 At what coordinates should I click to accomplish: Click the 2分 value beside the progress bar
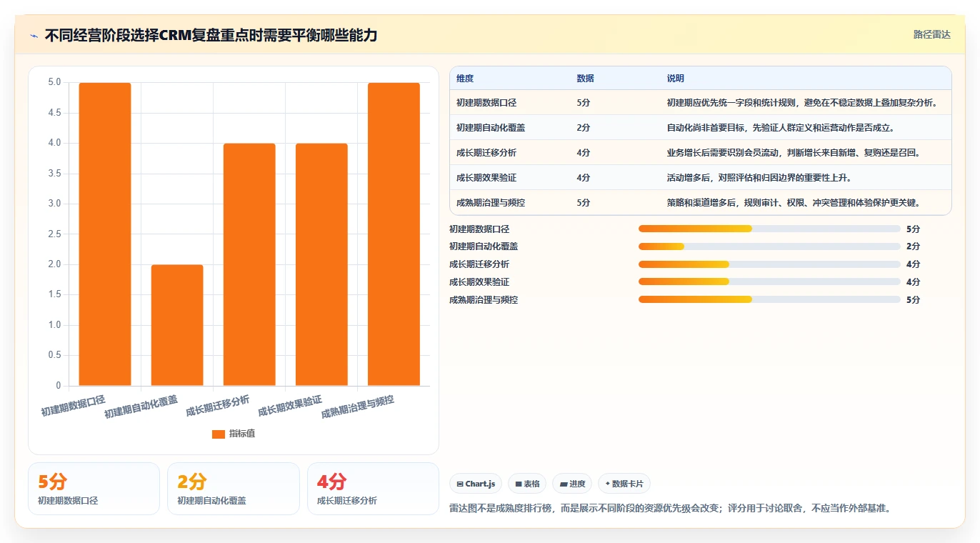913,246
